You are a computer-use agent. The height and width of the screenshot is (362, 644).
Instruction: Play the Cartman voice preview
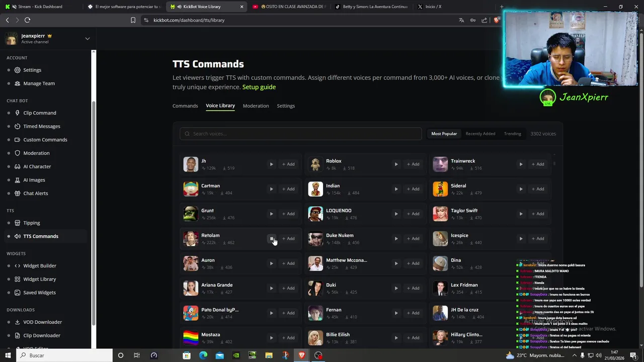click(x=271, y=189)
